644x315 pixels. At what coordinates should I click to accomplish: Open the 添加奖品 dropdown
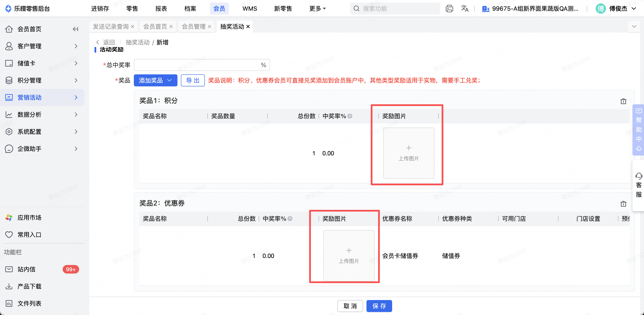tap(155, 80)
